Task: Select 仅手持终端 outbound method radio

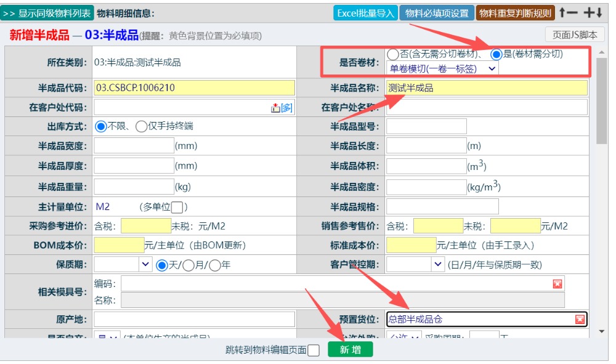Action: [141, 126]
